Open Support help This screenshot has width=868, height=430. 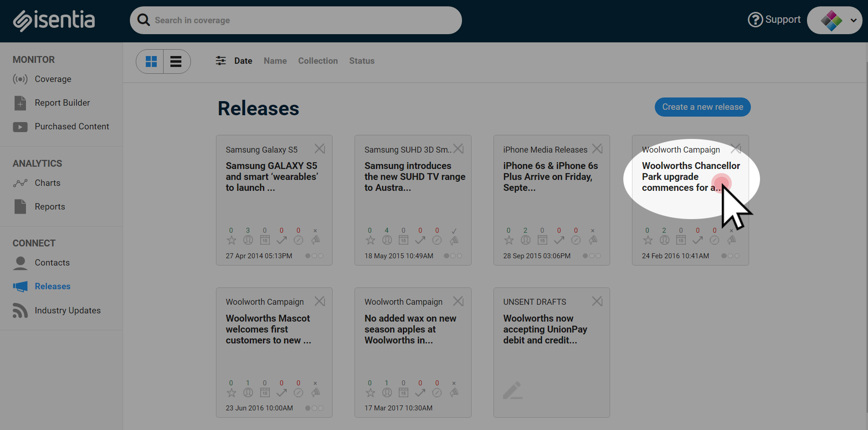coord(774,20)
